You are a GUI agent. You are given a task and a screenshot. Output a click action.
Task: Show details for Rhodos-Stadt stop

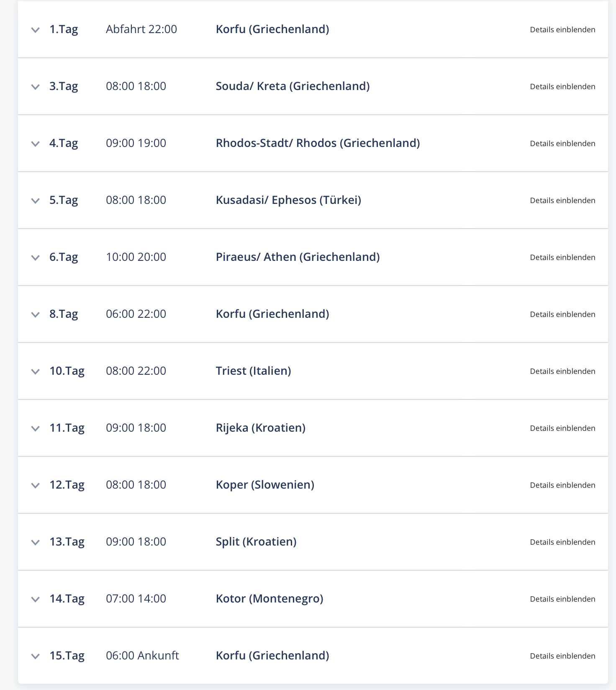(x=562, y=144)
